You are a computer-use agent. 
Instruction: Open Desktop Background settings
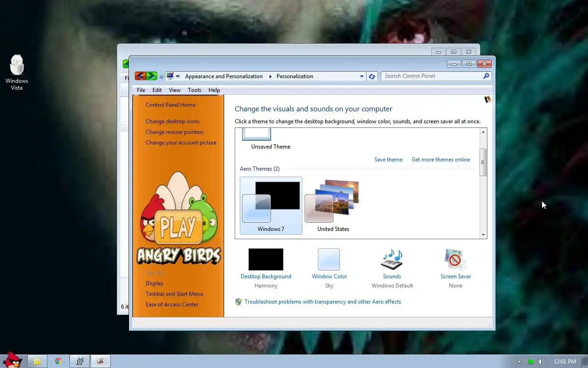(x=266, y=259)
